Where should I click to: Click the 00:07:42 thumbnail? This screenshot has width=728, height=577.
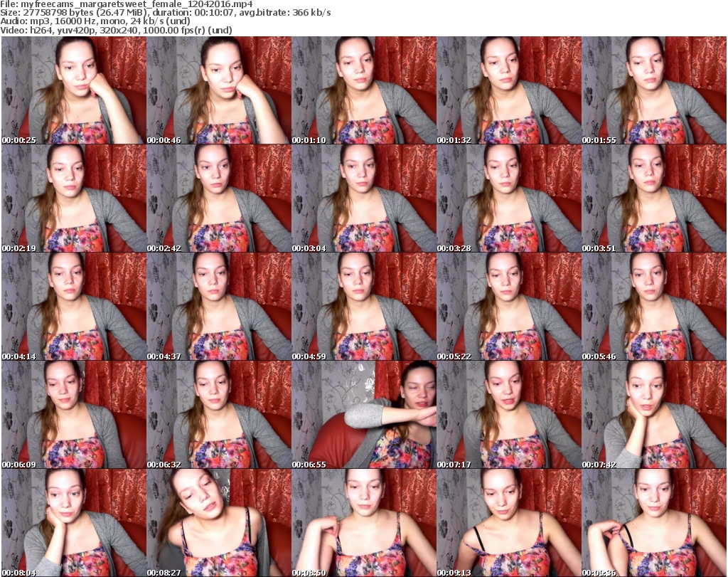654,415
